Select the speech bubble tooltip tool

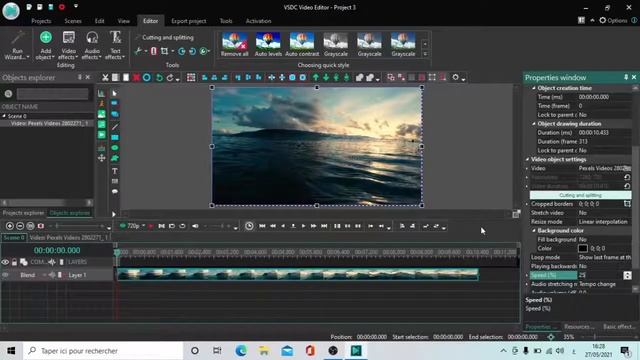pos(115,191)
